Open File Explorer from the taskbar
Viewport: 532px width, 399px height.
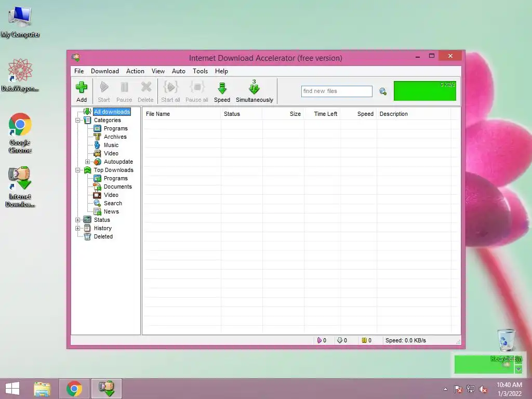[x=42, y=389]
